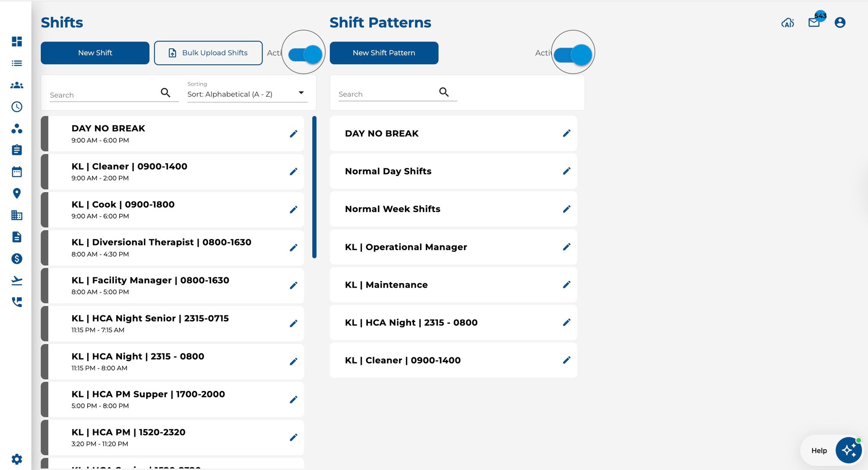868x470 pixels.
Task: Open the settings gear in sidebar
Action: click(x=17, y=459)
